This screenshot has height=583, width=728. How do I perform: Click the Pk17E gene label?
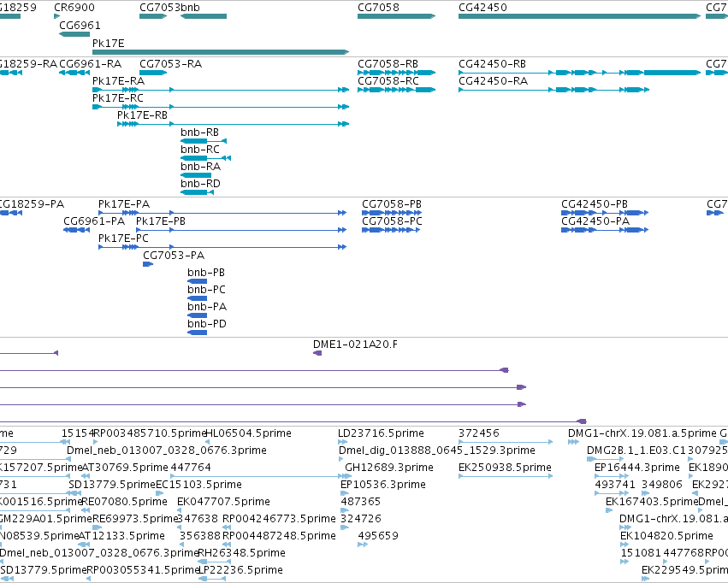(x=108, y=43)
